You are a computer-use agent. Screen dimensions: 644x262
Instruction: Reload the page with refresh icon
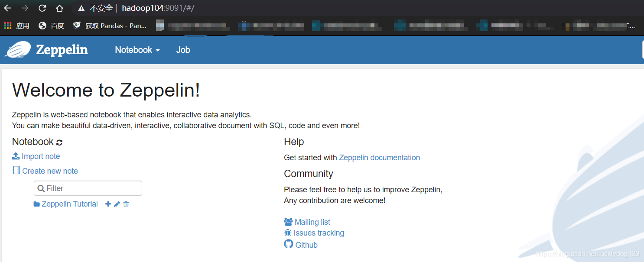[x=42, y=8]
